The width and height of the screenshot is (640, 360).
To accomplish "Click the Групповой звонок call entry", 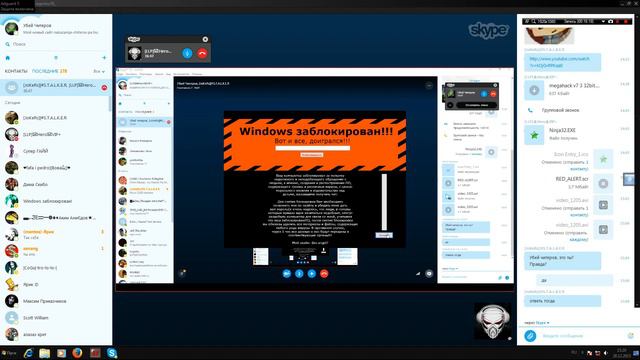I will click(x=560, y=110).
